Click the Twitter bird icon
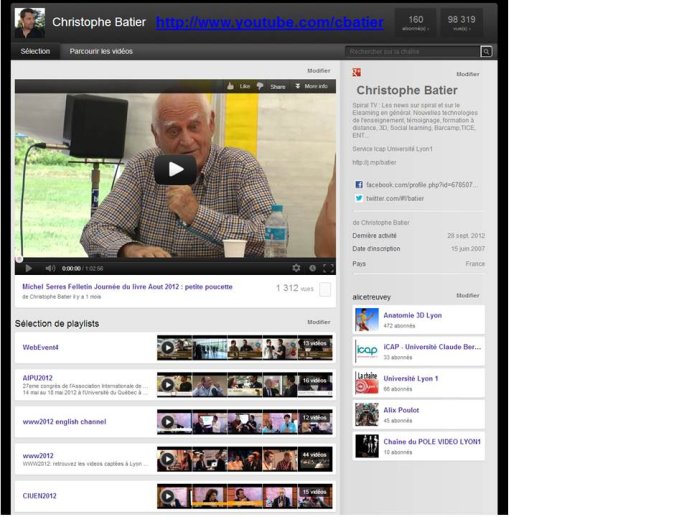The height and width of the screenshot is (517, 689). [x=359, y=198]
